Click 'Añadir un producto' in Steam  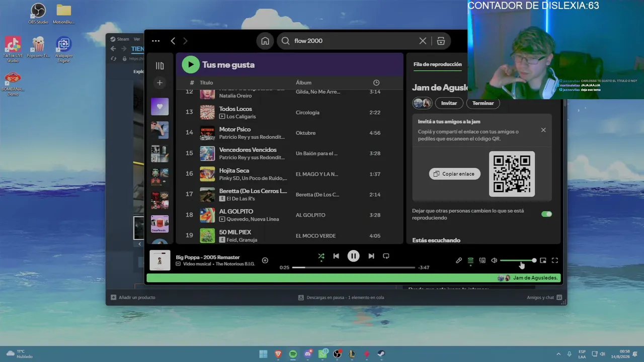(133, 298)
